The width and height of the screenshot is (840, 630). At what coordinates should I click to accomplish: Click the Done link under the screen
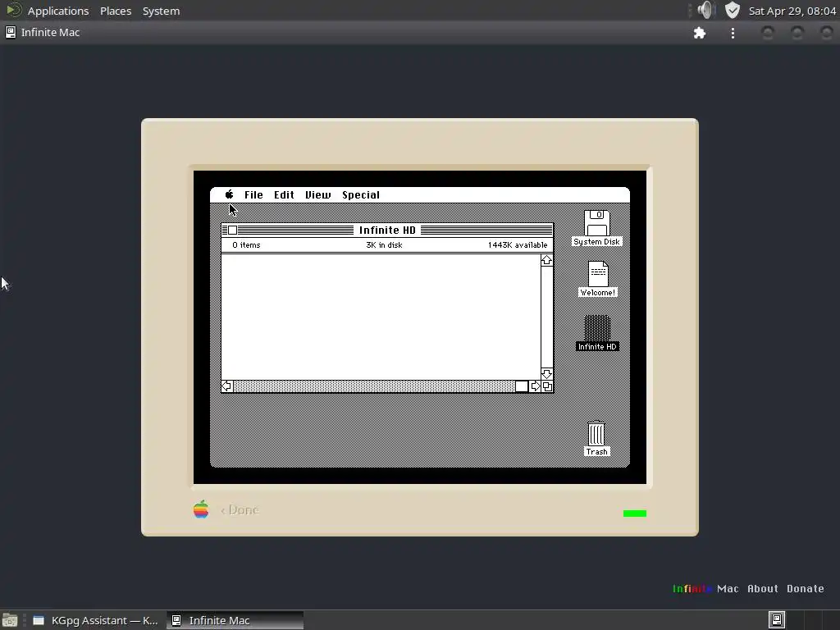pos(240,510)
